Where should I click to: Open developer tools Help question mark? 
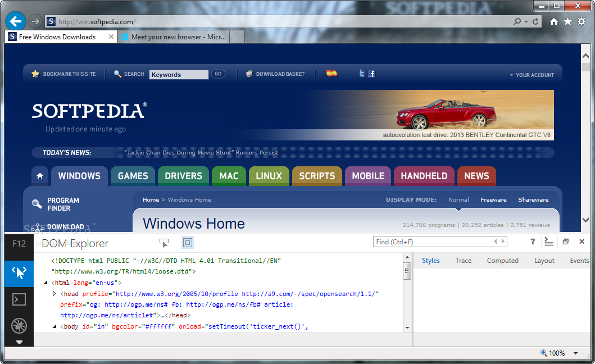click(x=533, y=242)
